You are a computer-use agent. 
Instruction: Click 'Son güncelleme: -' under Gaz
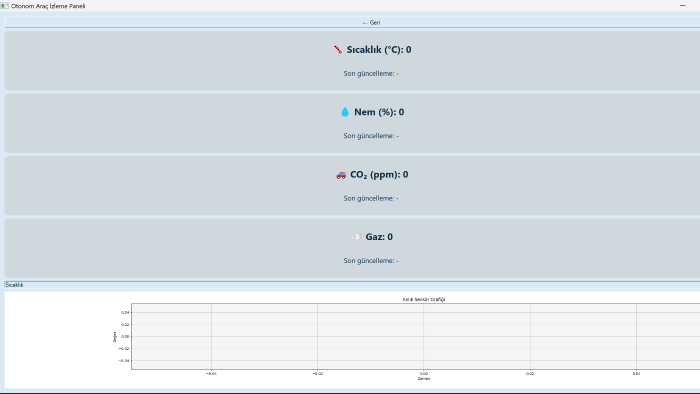pyautogui.click(x=371, y=261)
